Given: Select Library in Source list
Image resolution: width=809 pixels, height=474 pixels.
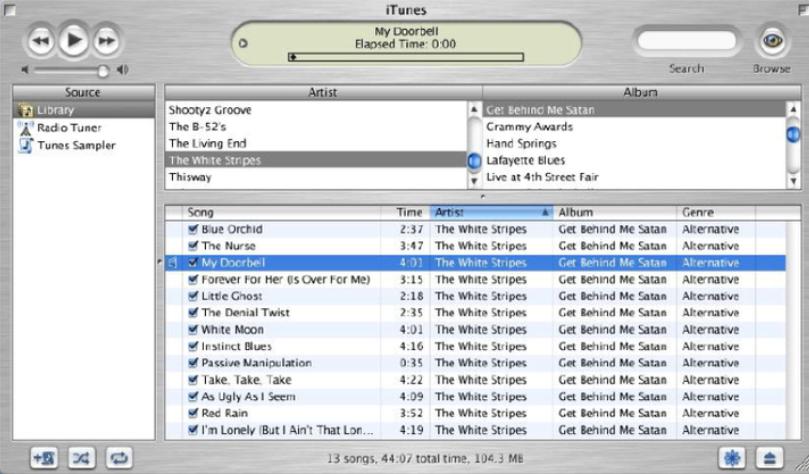Looking at the screenshot, I should click(x=84, y=110).
